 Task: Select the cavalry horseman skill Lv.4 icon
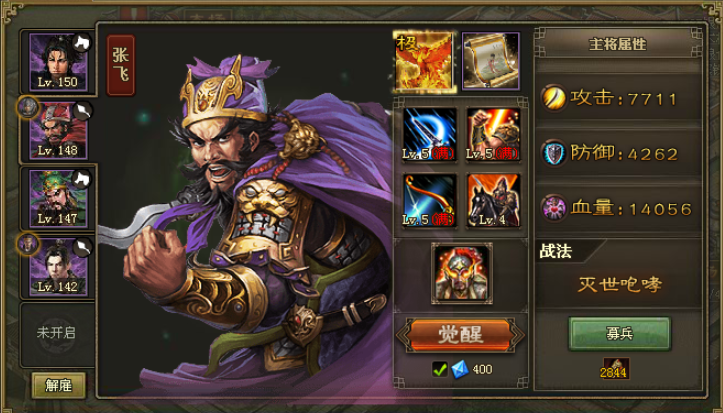click(493, 200)
